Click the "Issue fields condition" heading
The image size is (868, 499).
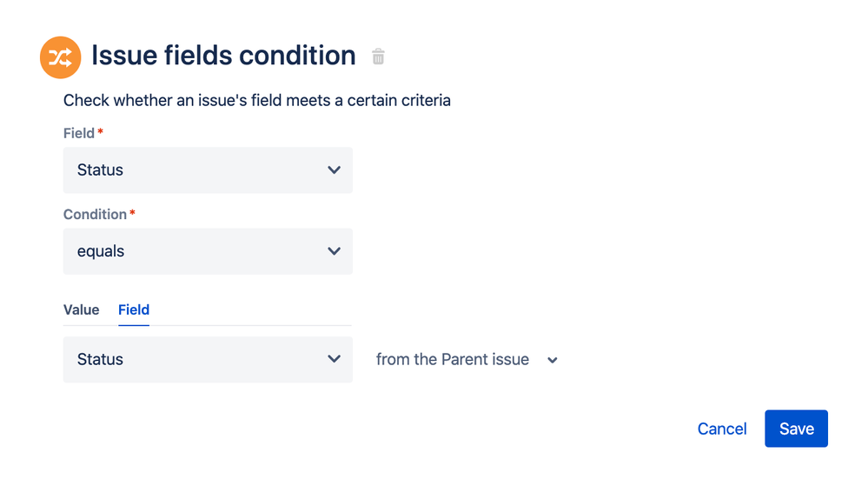(223, 56)
